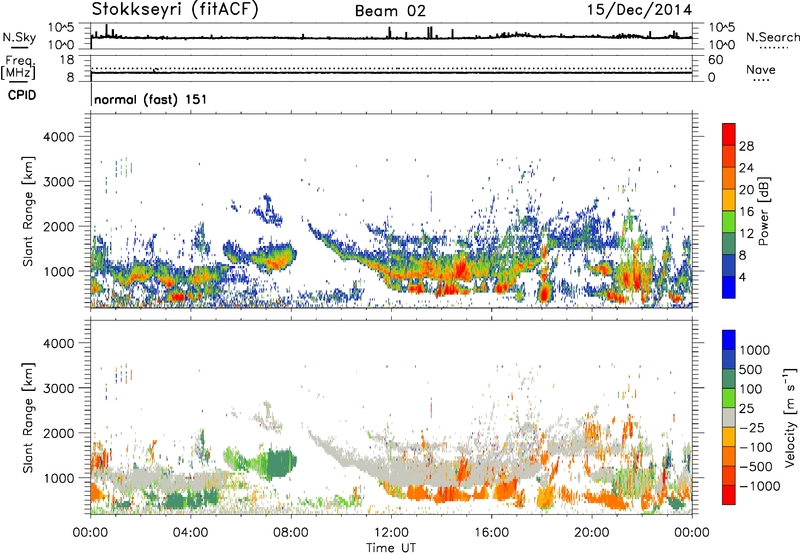
Task: Click the Power [dB] color bar title
Action: click(x=763, y=211)
